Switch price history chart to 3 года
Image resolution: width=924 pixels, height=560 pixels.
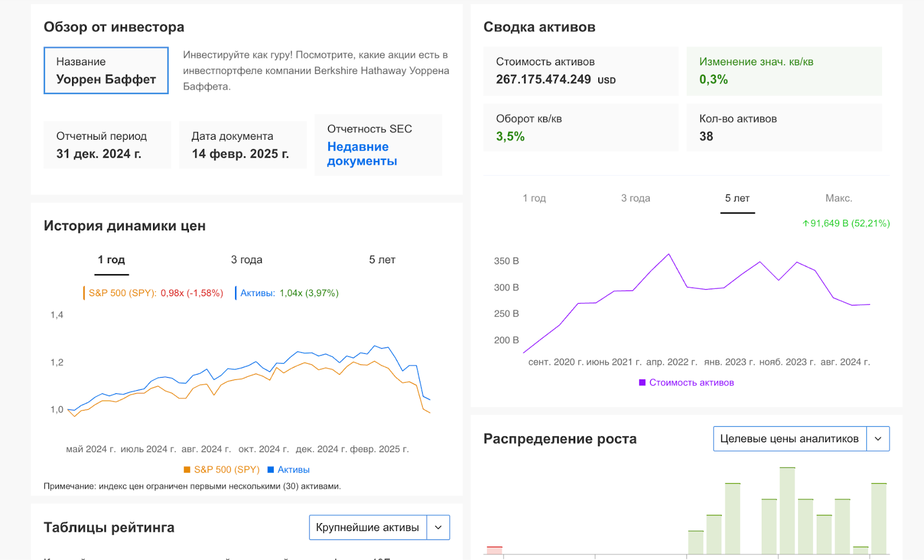pyautogui.click(x=247, y=260)
